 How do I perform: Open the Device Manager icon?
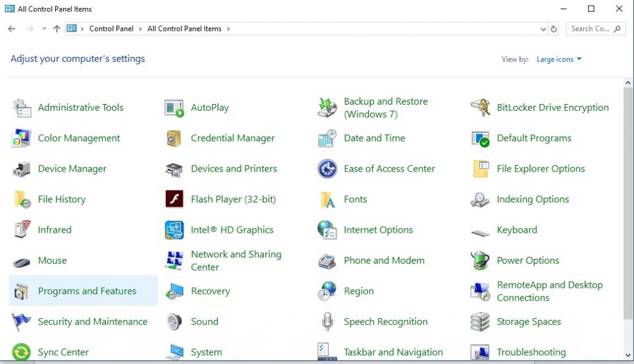coord(22,168)
